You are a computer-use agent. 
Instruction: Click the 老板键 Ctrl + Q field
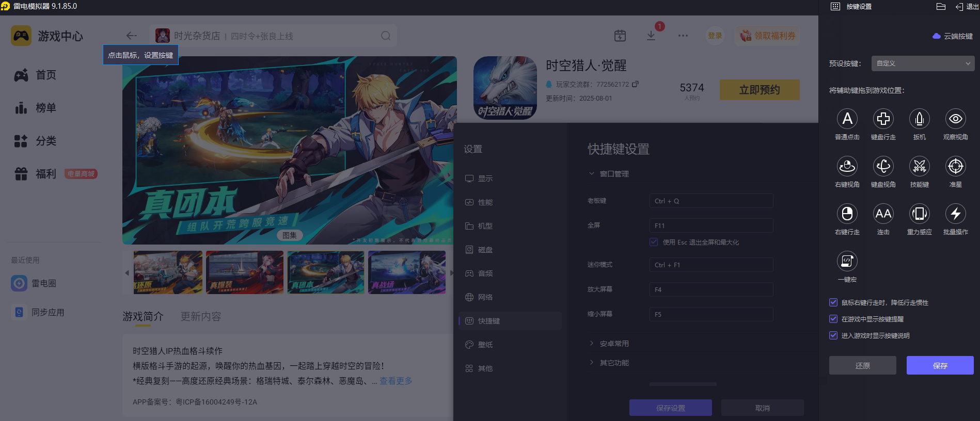711,201
